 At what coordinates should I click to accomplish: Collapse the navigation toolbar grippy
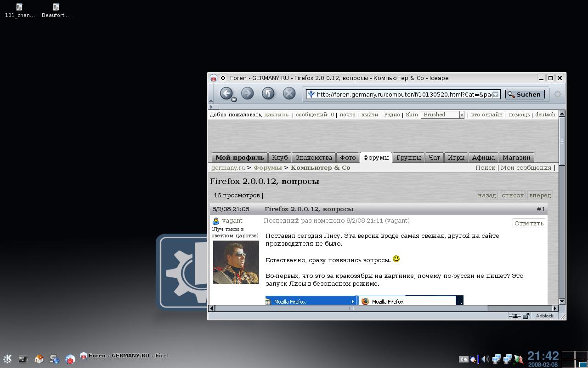tap(211, 94)
